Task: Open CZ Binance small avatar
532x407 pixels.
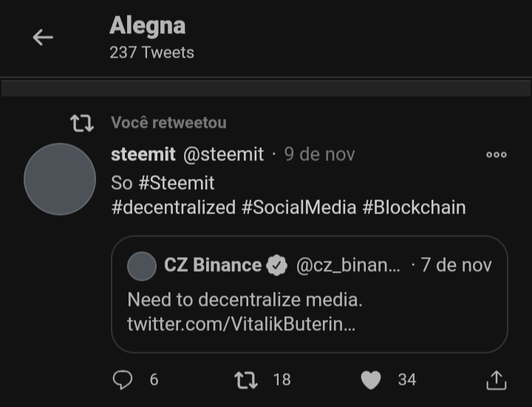Action: (142, 266)
